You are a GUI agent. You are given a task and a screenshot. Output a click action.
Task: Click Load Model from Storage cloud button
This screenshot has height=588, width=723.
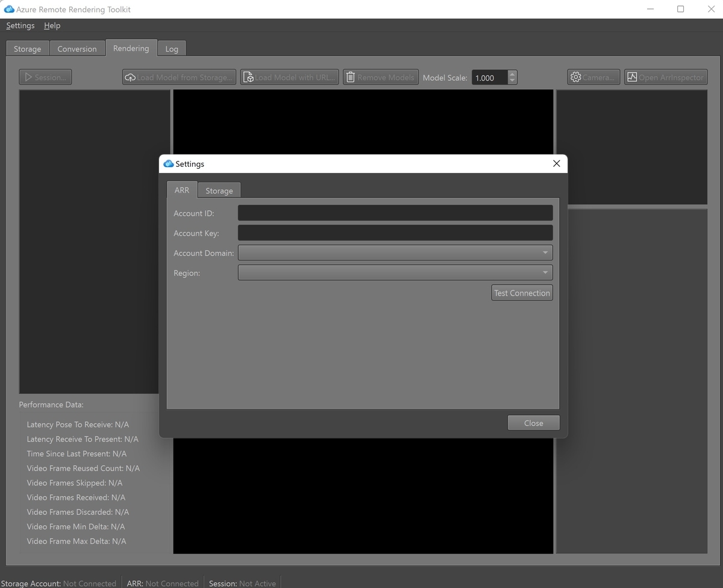tap(179, 77)
